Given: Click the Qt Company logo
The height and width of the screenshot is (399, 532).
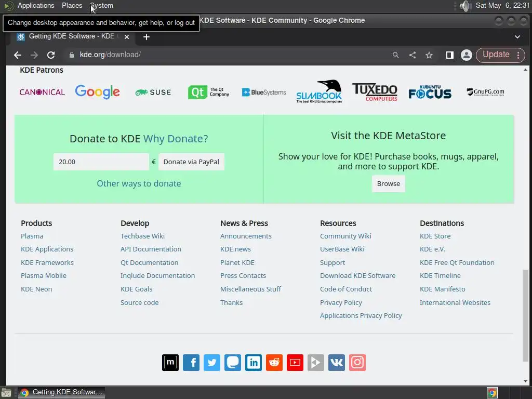Looking at the screenshot, I should 208,92.
